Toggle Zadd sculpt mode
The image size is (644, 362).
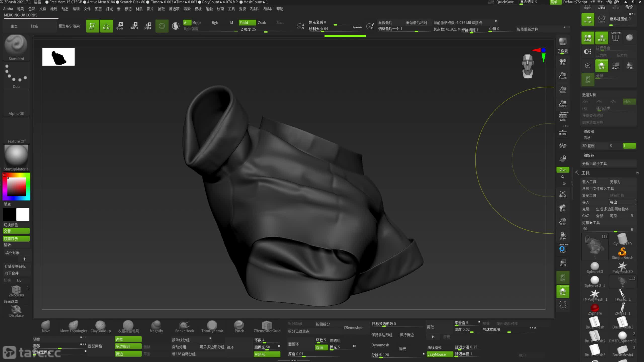(x=247, y=23)
